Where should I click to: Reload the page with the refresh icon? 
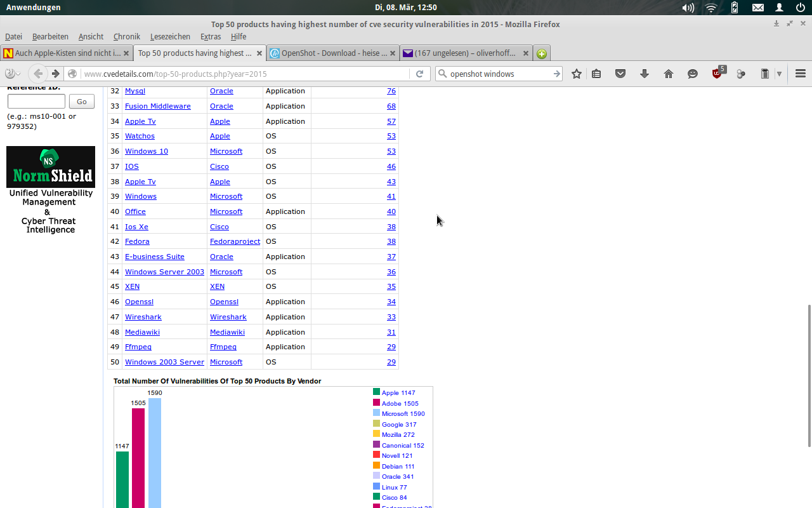tap(419, 74)
